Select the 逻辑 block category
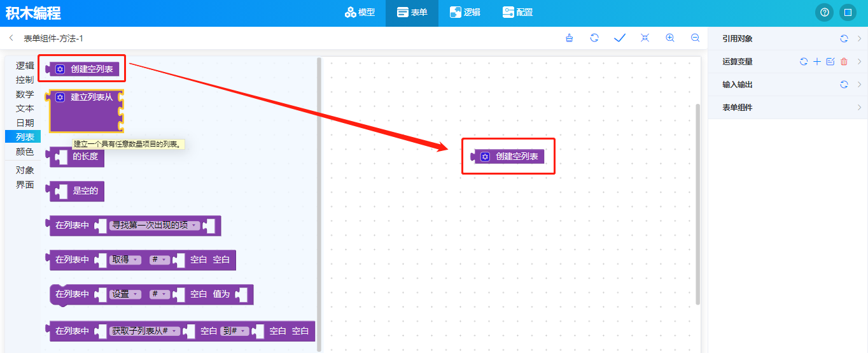The height and width of the screenshot is (353, 868). [x=25, y=66]
